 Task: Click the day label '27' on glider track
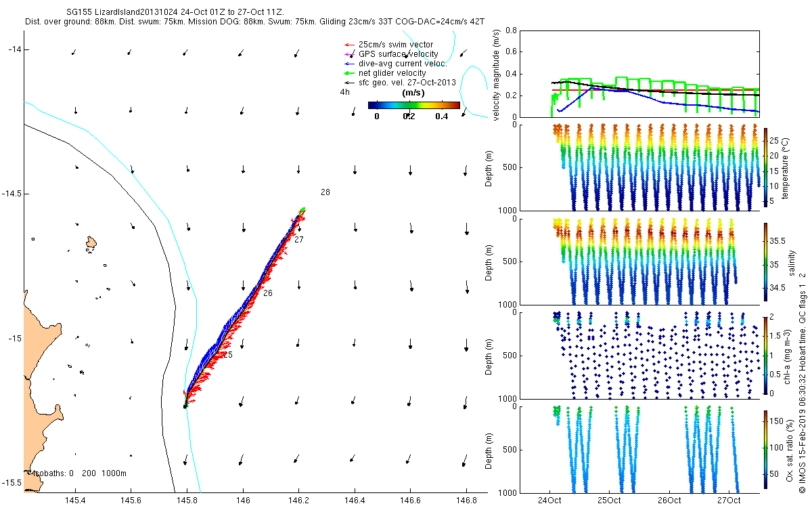tap(298, 240)
